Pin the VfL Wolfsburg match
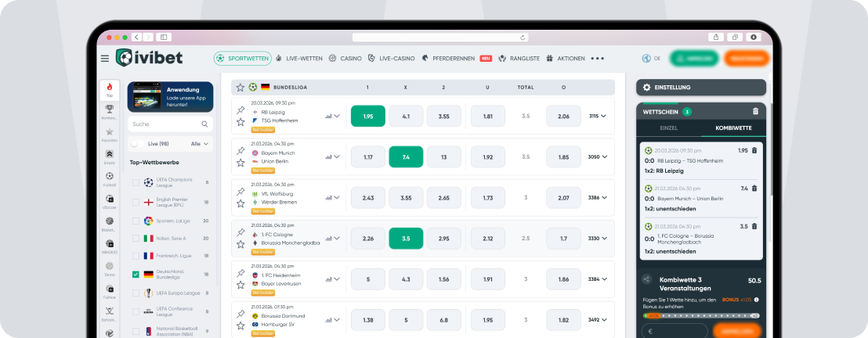The height and width of the screenshot is (338, 868). (241, 192)
